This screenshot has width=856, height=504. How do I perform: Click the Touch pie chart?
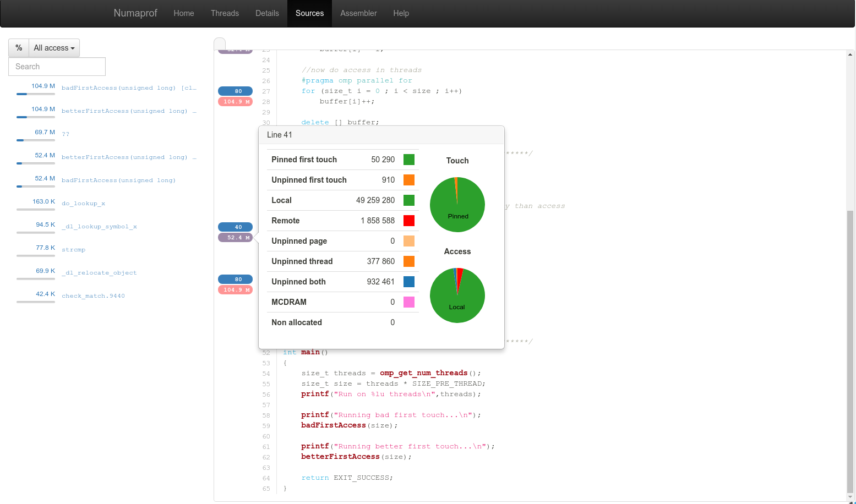(x=457, y=205)
